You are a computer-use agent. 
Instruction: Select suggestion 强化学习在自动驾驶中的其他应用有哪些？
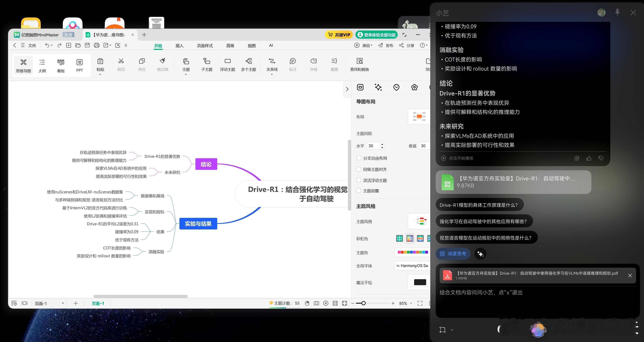[x=484, y=221]
